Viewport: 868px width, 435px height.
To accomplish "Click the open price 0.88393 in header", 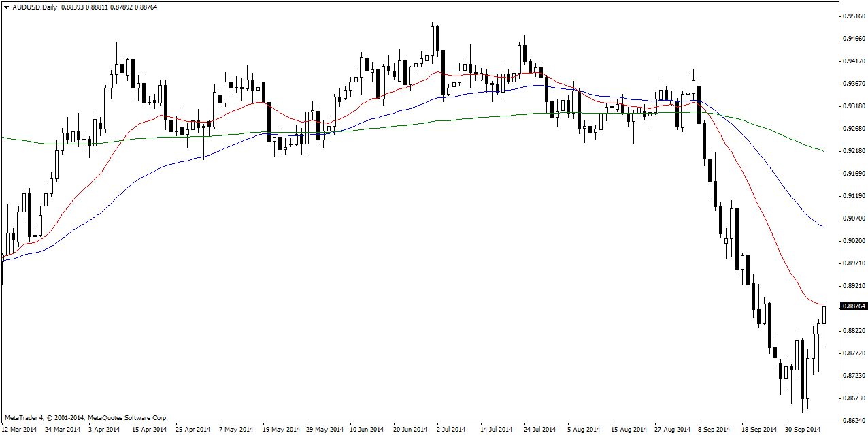I will pyautogui.click(x=74, y=7).
